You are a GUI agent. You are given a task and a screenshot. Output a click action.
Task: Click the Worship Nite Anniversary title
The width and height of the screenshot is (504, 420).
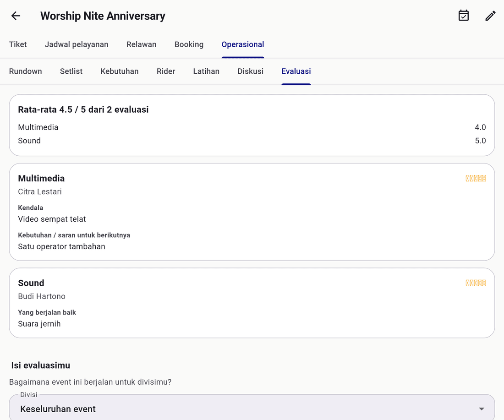point(103,16)
